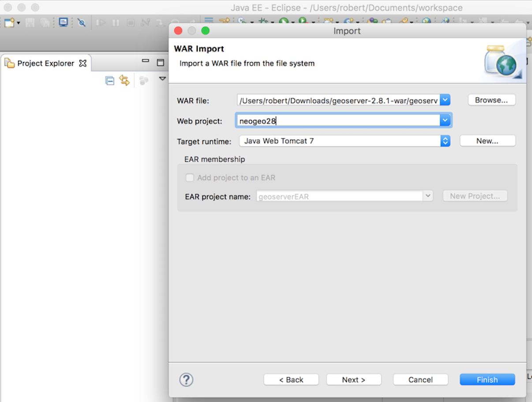Open the Target runtime combo box

click(x=345, y=141)
